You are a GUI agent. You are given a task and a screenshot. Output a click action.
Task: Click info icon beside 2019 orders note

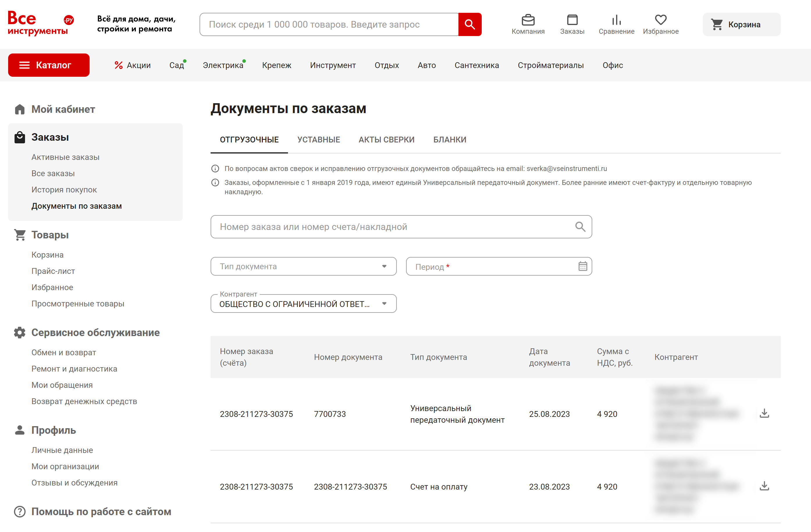click(215, 183)
